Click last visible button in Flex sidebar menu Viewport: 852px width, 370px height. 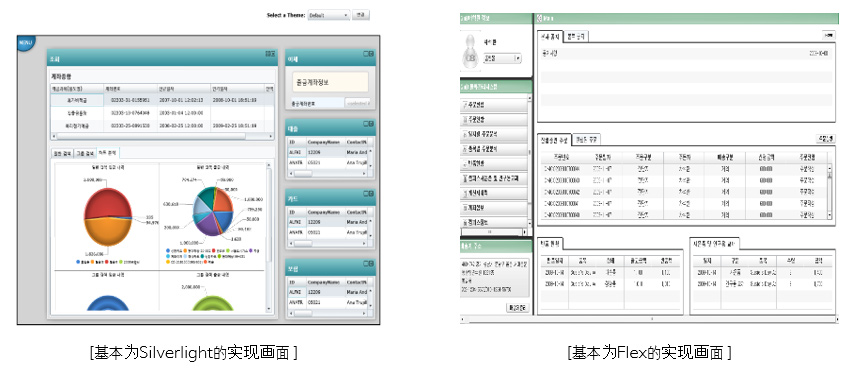494,222
